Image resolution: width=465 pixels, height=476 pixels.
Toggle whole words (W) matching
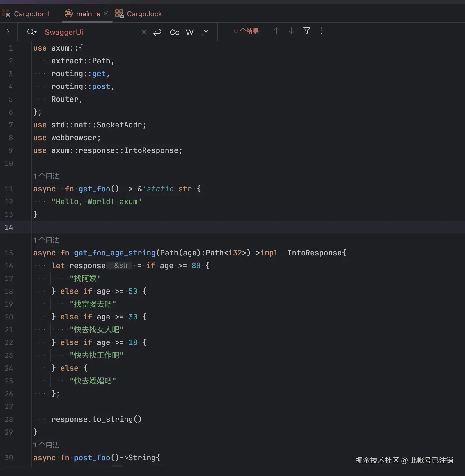(x=189, y=32)
